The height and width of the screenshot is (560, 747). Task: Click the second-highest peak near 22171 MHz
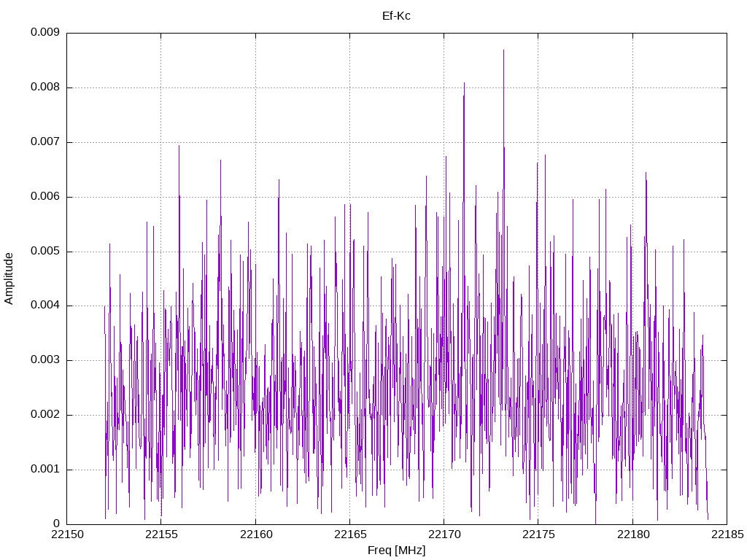[x=464, y=84]
